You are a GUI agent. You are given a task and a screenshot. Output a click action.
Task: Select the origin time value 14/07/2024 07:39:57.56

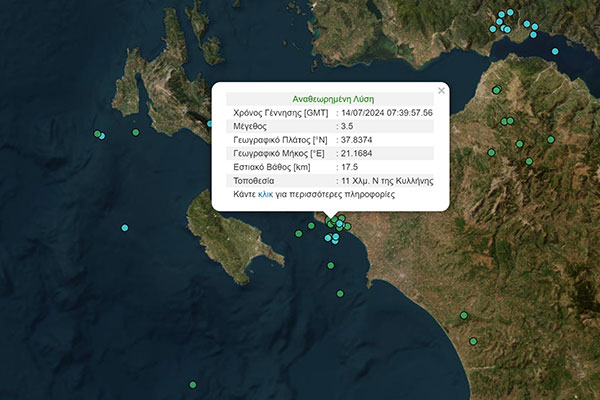pos(386,113)
